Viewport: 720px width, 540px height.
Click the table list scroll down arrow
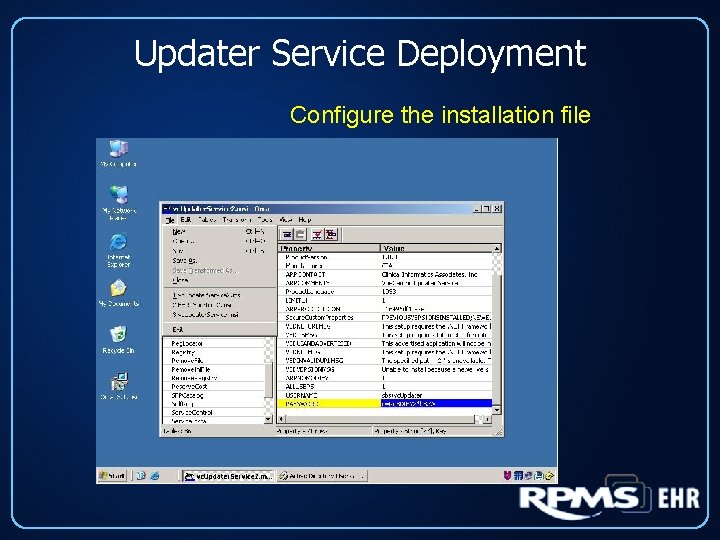click(x=269, y=419)
